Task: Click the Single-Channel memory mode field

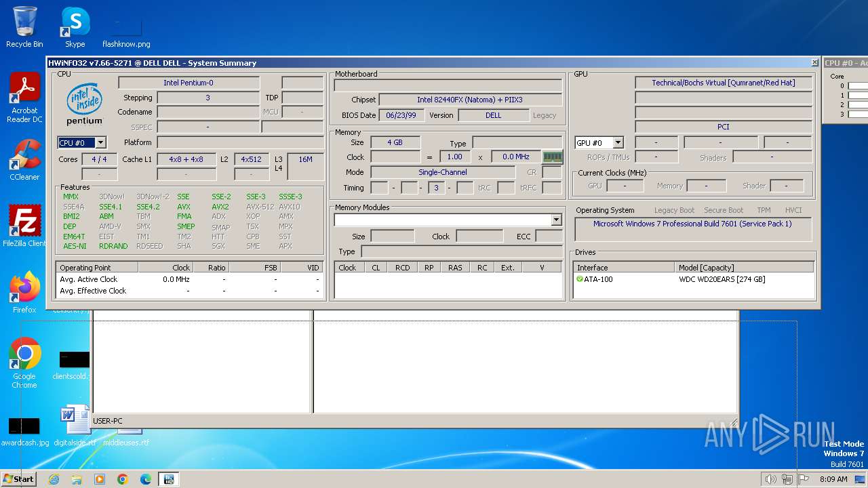Action: coord(442,172)
